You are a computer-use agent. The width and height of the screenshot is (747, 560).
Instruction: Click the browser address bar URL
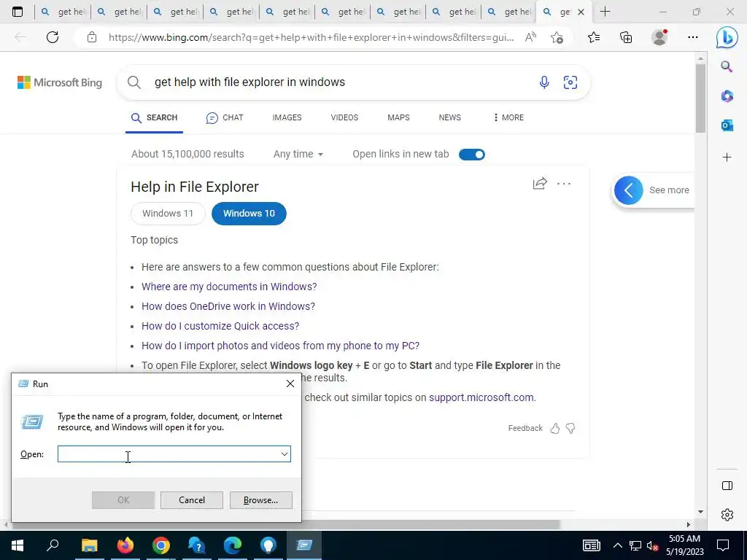click(311, 37)
